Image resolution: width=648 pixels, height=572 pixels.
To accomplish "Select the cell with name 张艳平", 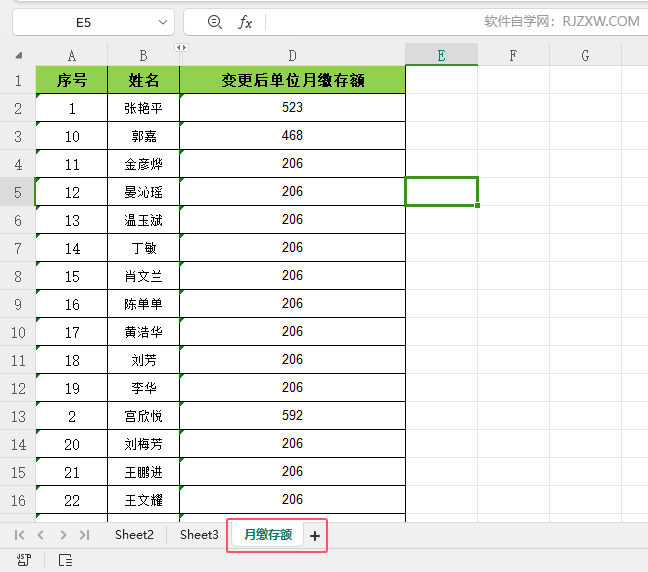I will click(x=143, y=108).
